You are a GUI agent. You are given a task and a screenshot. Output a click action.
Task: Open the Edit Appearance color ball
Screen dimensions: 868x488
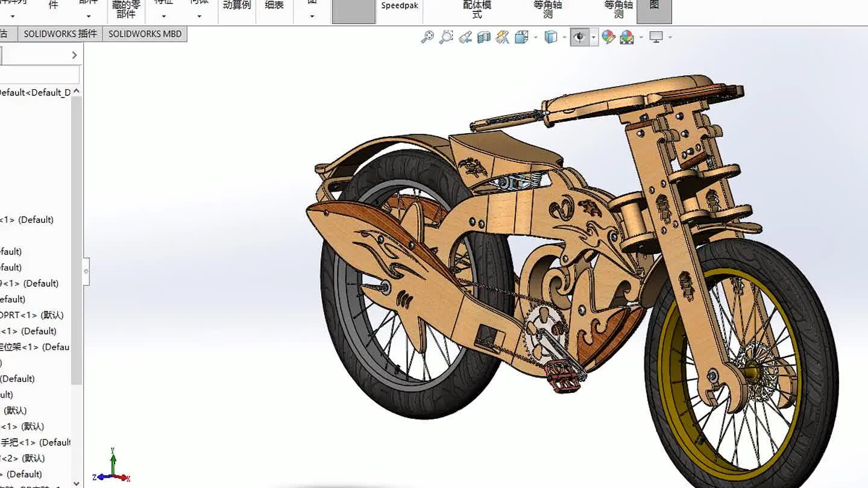pos(608,37)
